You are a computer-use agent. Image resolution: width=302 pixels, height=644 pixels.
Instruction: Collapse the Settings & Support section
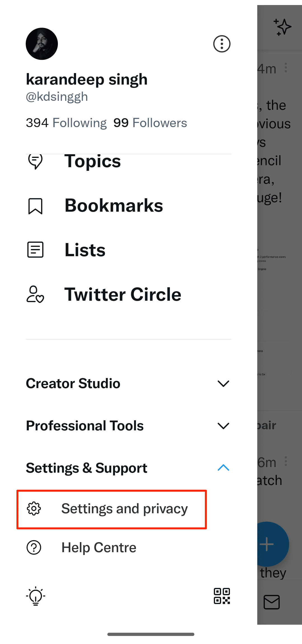pyautogui.click(x=223, y=468)
